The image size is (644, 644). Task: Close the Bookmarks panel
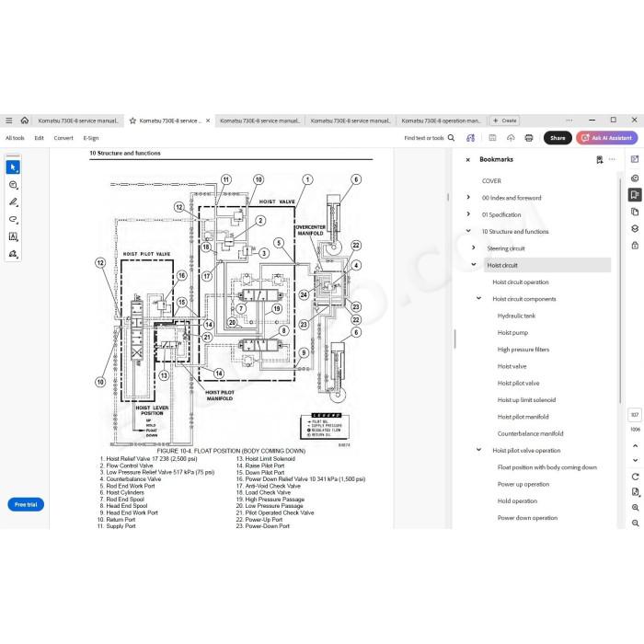[x=467, y=160]
